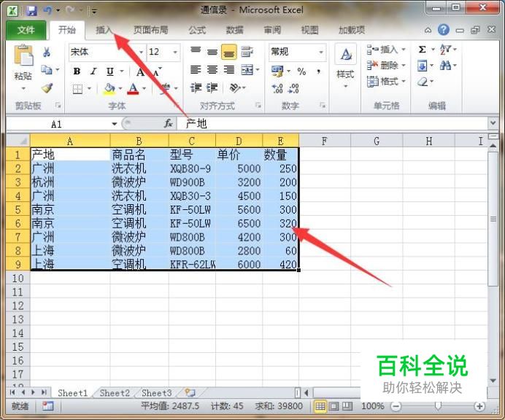This screenshot has width=505, height=420.
Task: Click the insert function fx icon
Action: [168, 123]
